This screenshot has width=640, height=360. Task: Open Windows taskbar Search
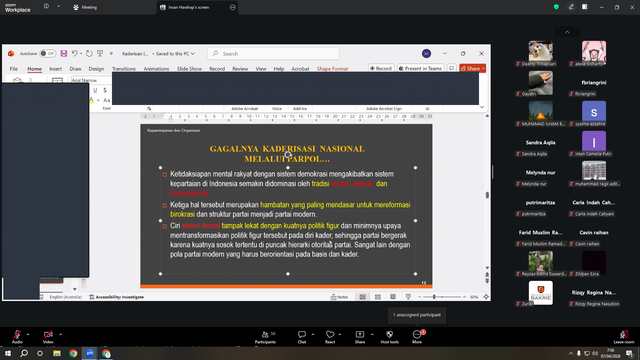[24, 353]
